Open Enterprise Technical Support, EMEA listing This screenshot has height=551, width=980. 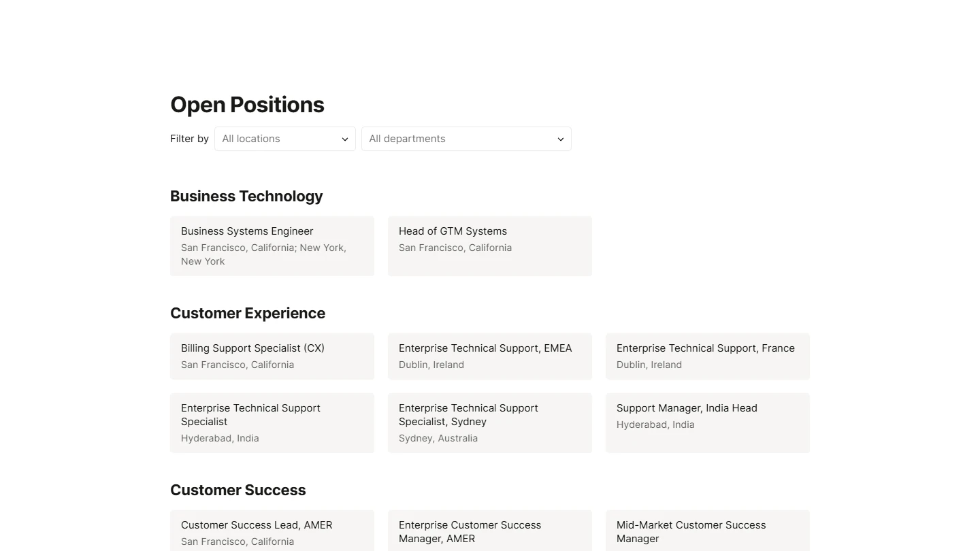coord(489,356)
